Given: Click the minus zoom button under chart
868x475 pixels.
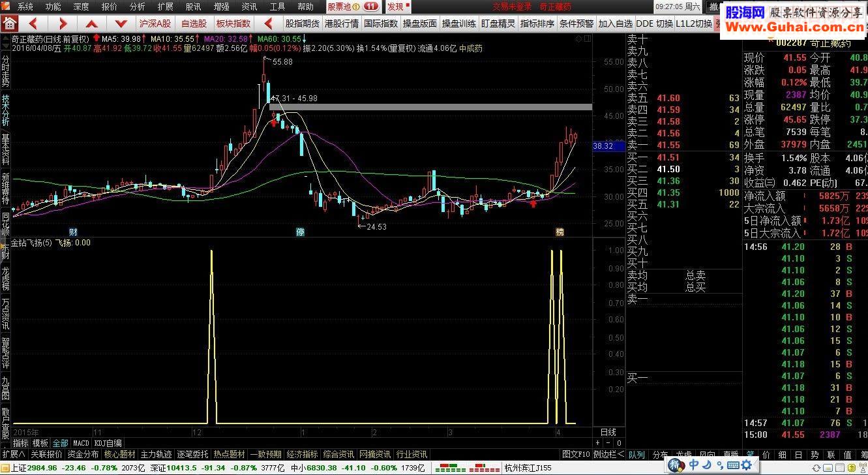Looking at the screenshot, I should click(608, 443).
